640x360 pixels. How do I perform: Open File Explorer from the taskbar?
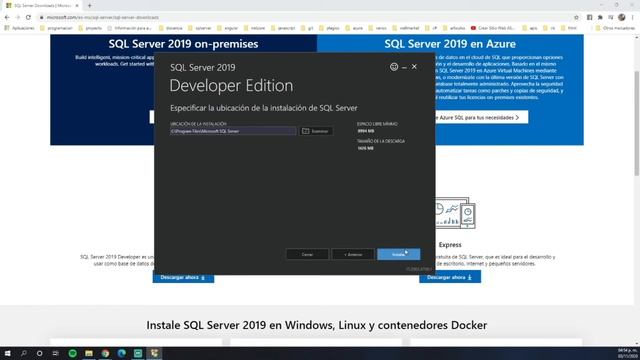pos(89,353)
